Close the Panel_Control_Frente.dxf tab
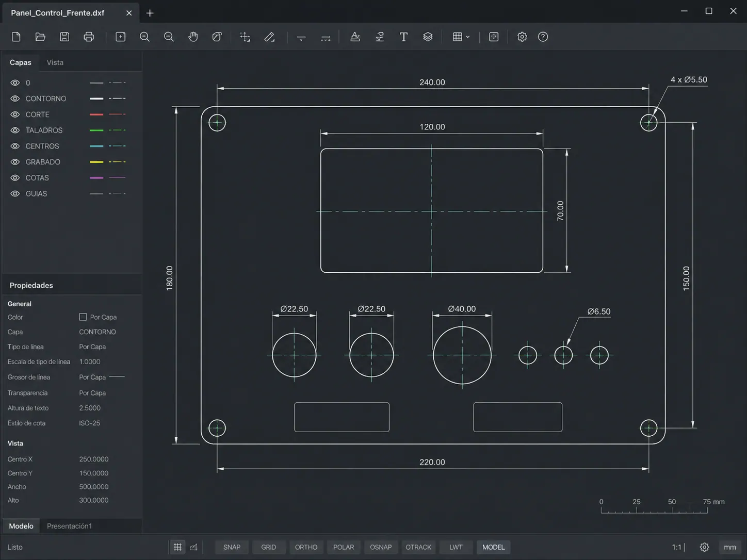747x560 pixels. pos(129,13)
